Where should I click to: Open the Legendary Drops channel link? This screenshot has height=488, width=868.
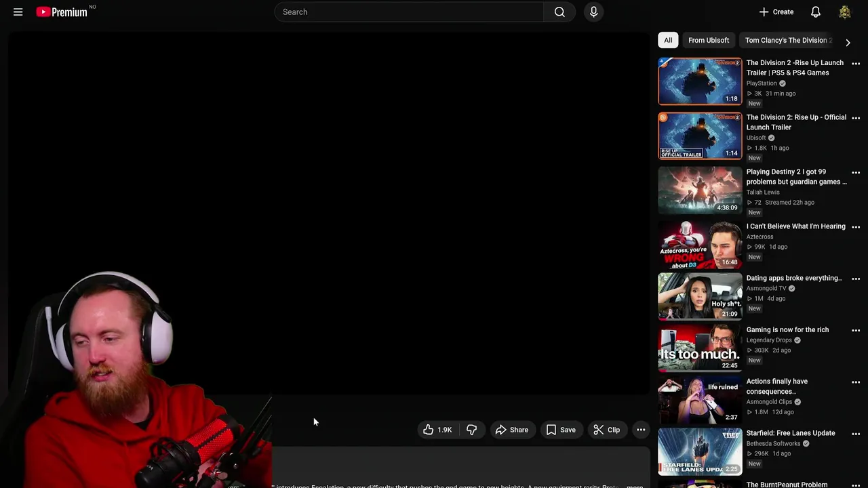[769, 340]
